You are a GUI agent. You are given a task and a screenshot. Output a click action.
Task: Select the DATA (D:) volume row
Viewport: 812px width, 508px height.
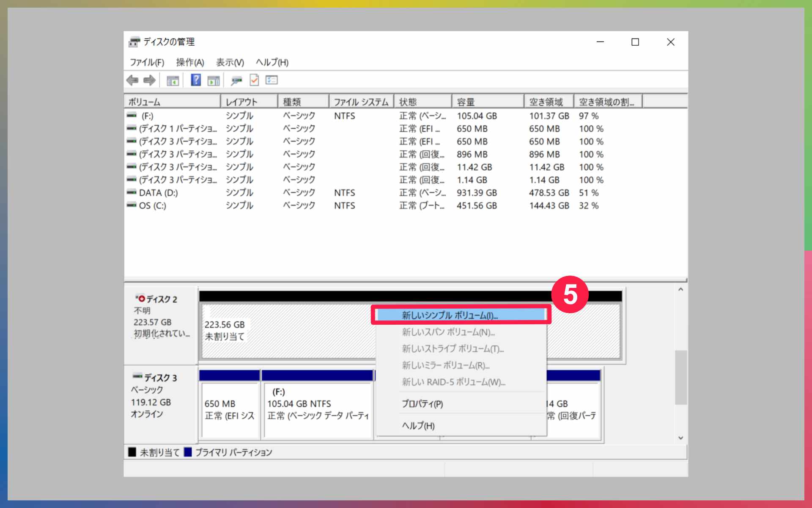[x=159, y=193]
